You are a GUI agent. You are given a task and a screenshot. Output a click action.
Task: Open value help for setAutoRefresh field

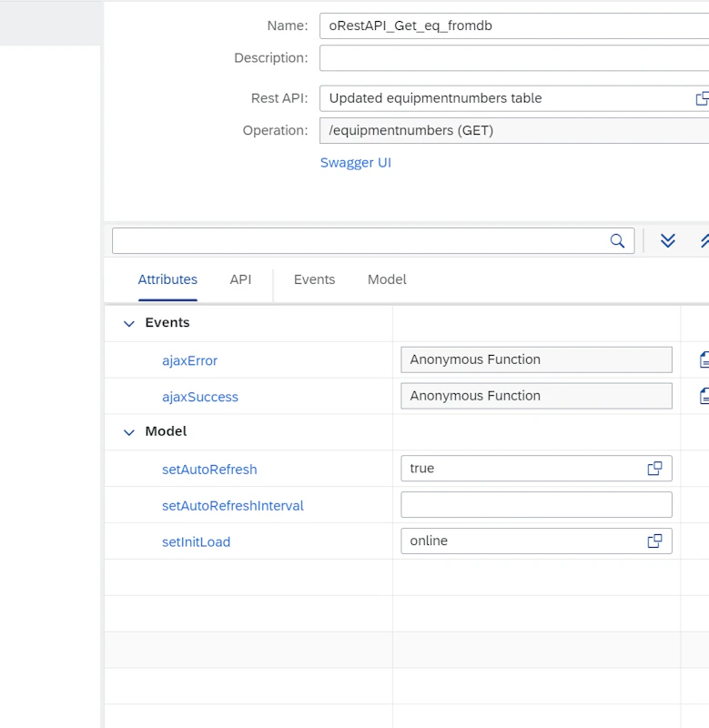654,469
